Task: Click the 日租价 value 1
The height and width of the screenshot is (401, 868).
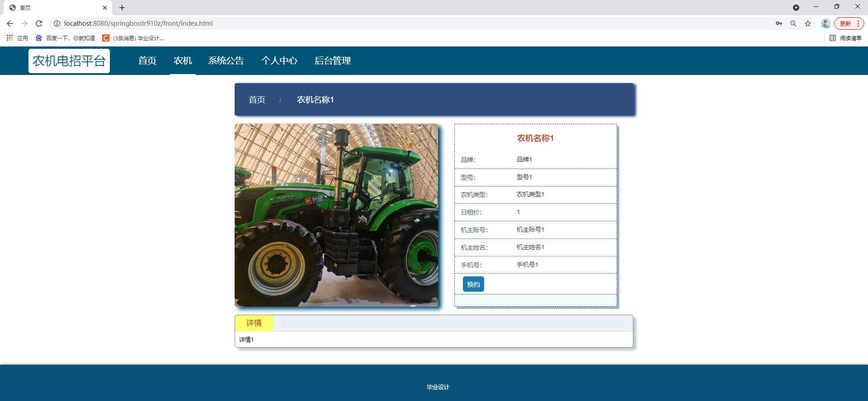Action: click(519, 212)
